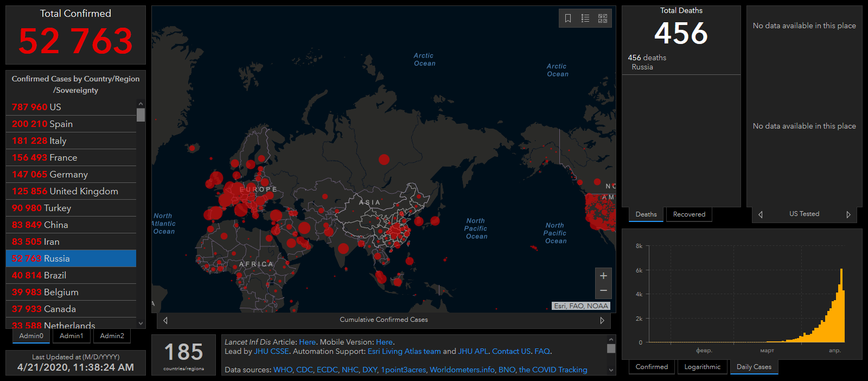The width and height of the screenshot is (868, 381).
Task: Go to previous map view arrow
Action: [x=165, y=320]
